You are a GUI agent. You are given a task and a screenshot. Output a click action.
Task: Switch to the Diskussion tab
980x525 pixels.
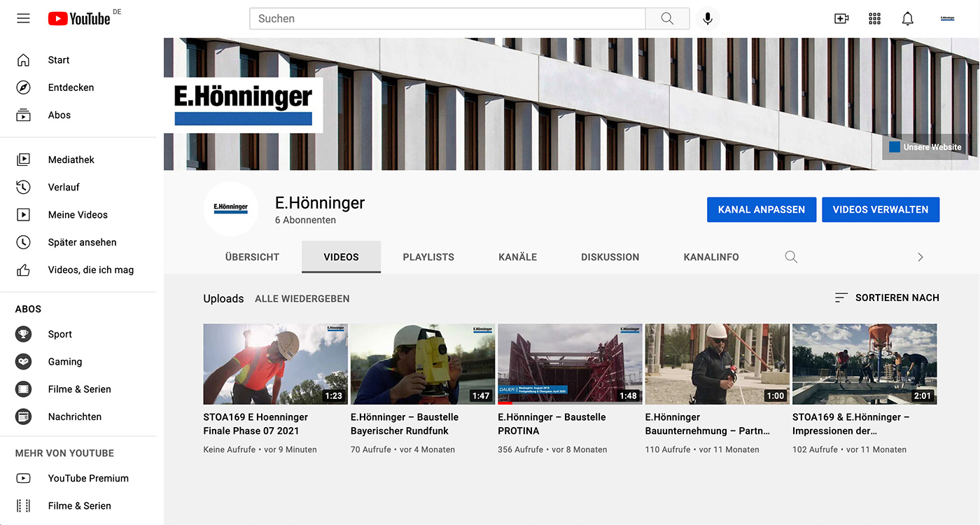click(x=610, y=257)
